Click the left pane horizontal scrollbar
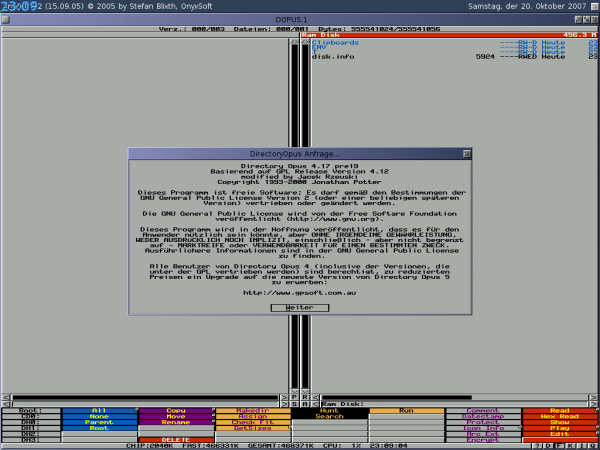This screenshot has width=600, height=450. point(145,398)
